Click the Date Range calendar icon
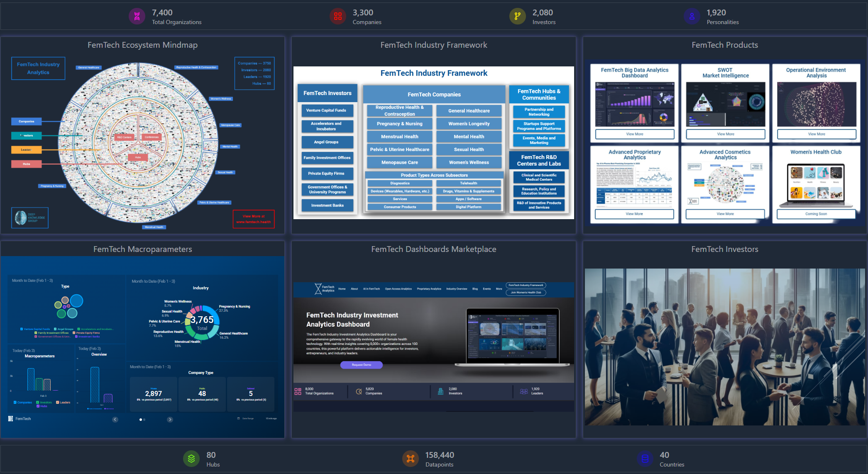The image size is (868, 474). (x=238, y=418)
